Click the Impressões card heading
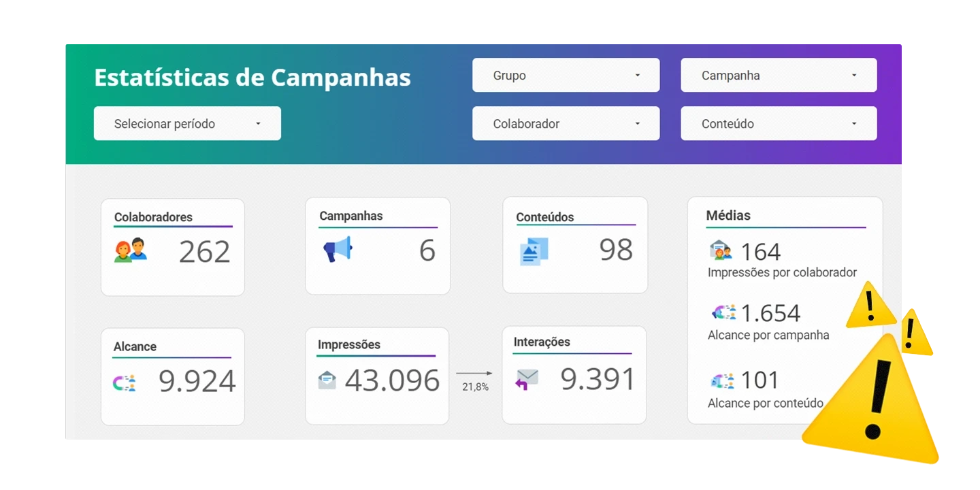This screenshot has height=490, width=980. tap(349, 345)
